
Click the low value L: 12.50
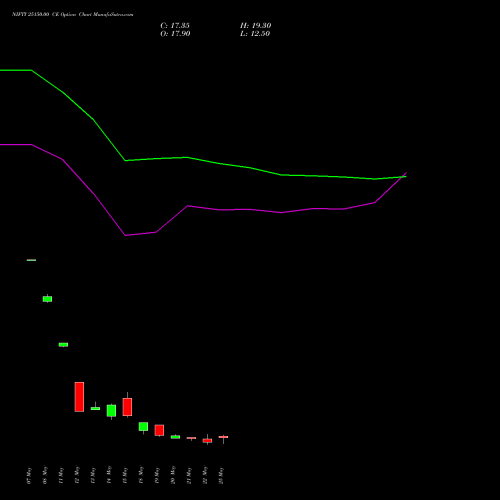tap(255, 34)
